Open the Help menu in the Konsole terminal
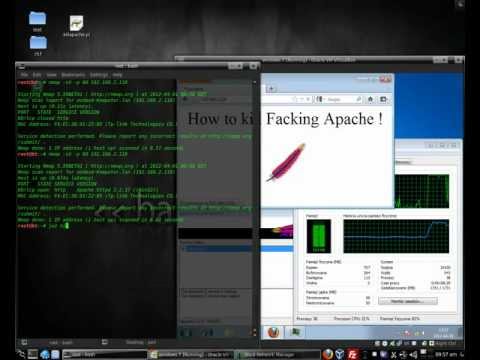Viewport: 480px width, 360px height. tap(117, 75)
